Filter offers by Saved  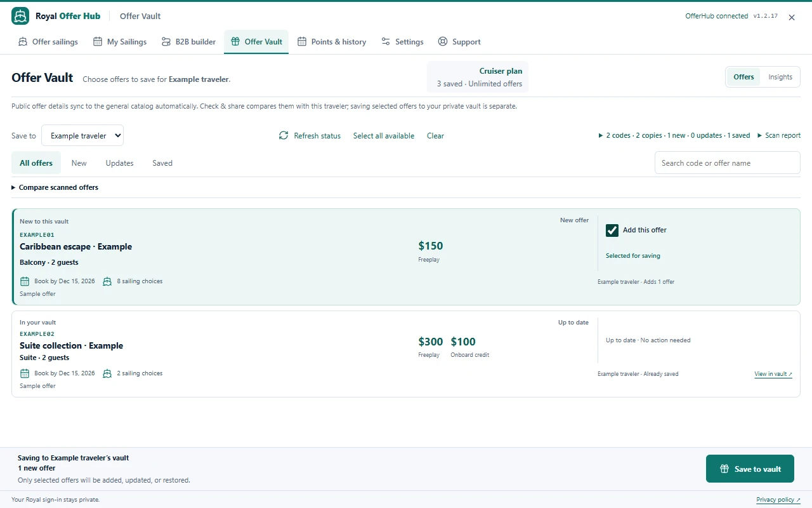[162, 163]
